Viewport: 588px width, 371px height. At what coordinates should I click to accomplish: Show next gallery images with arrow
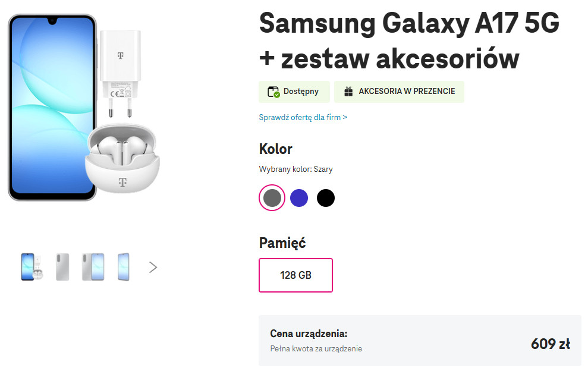coord(153,267)
